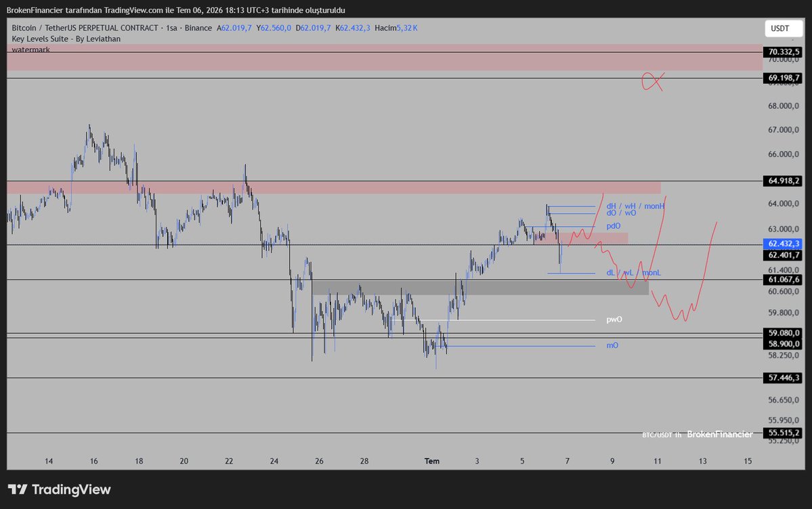Click the high value Y62.560,0
Image resolution: width=812 pixels, height=509 pixels.
(x=274, y=28)
